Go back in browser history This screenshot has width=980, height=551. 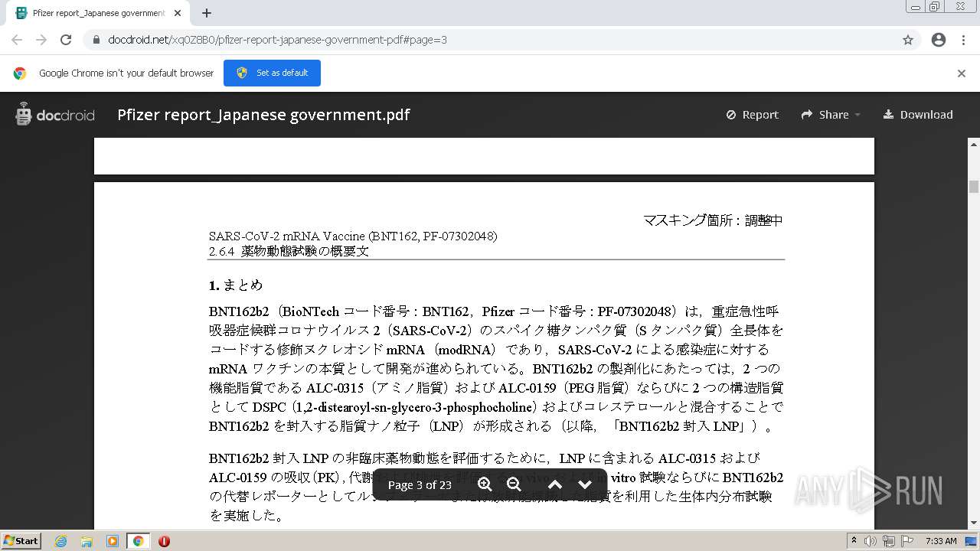[17, 40]
